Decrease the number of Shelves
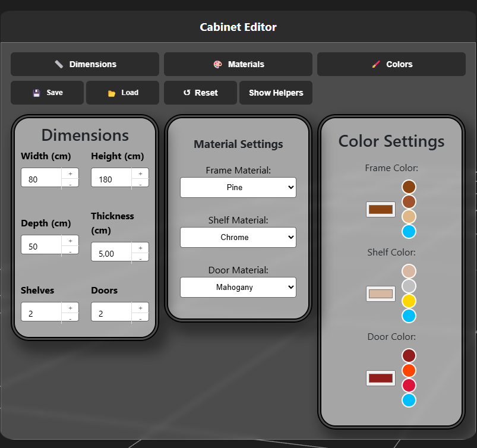 coord(70,318)
